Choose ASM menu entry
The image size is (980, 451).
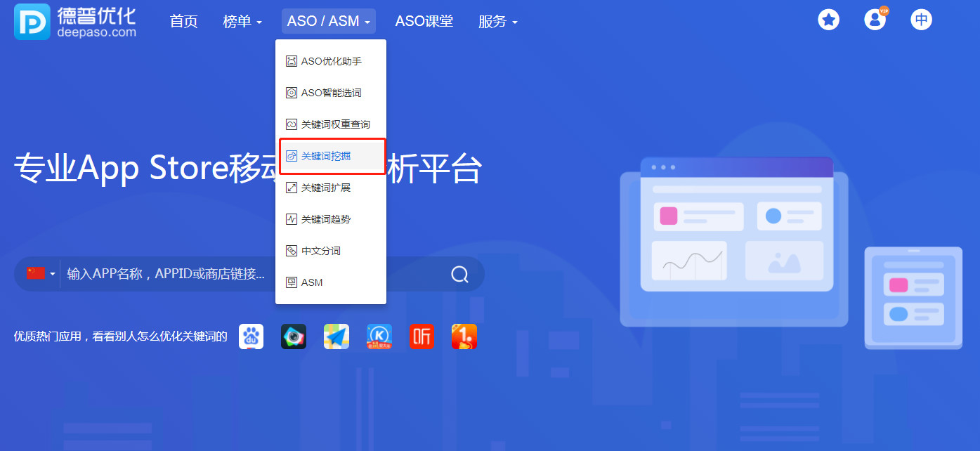click(331, 282)
